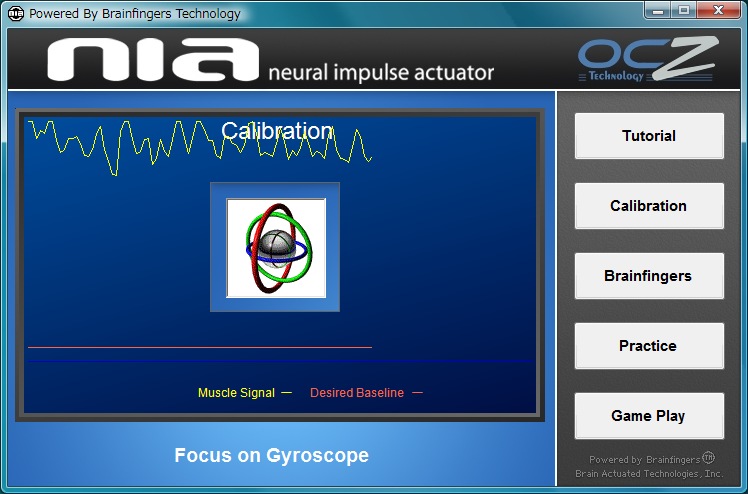The height and width of the screenshot is (494, 748).
Task: Click the gyroscope image
Action: pyautogui.click(x=276, y=248)
